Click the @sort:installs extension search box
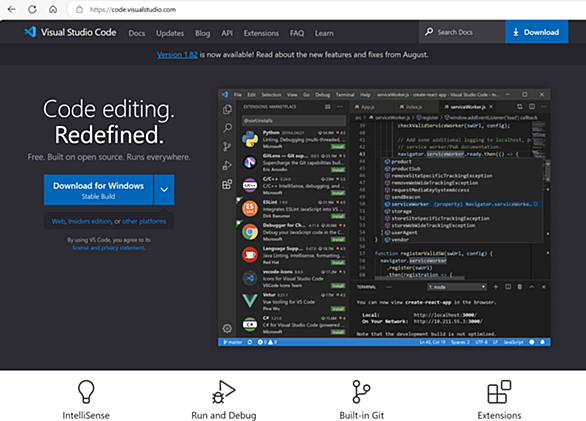 pyautogui.click(x=294, y=120)
